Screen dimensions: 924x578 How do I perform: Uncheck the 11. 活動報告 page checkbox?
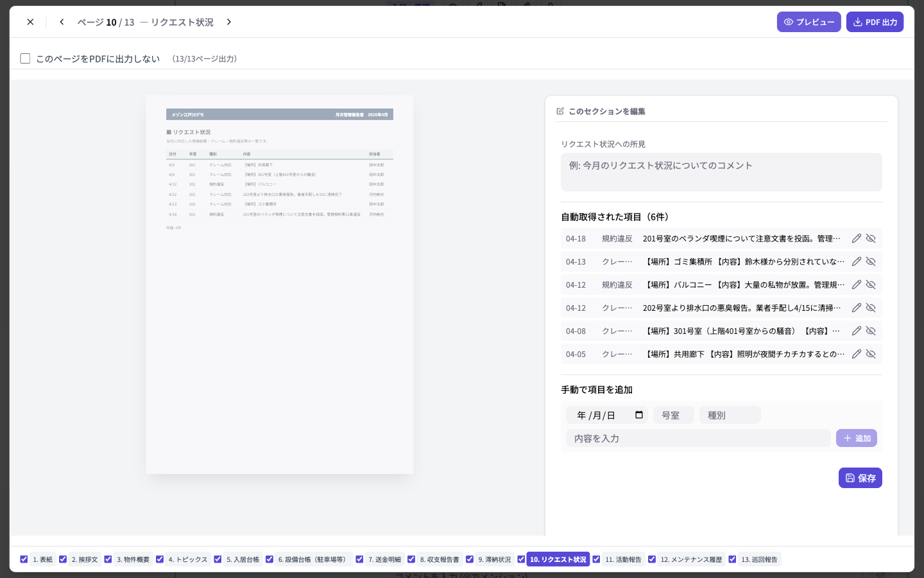tap(596, 559)
